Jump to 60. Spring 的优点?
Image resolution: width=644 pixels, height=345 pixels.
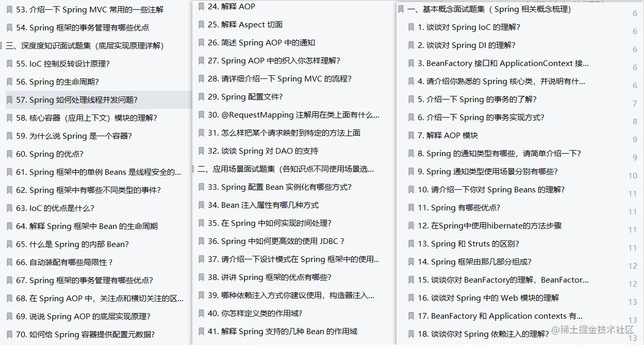(x=49, y=154)
